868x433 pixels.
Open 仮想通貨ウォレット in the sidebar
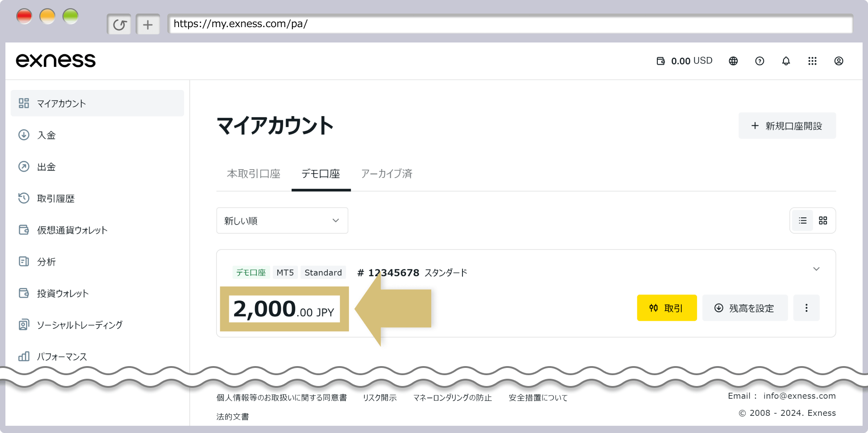click(97, 230)
